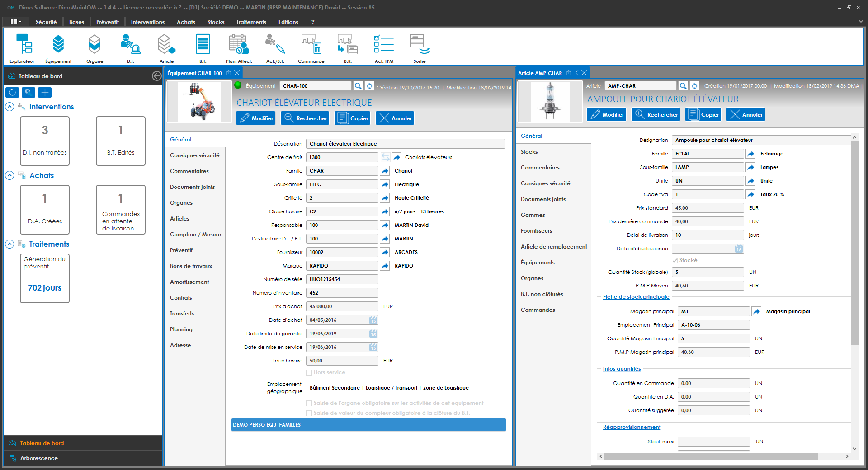The image size is (868, 470).
Task: Refresh the dashboard with the reload icon
Action: [x=12, y=93]
